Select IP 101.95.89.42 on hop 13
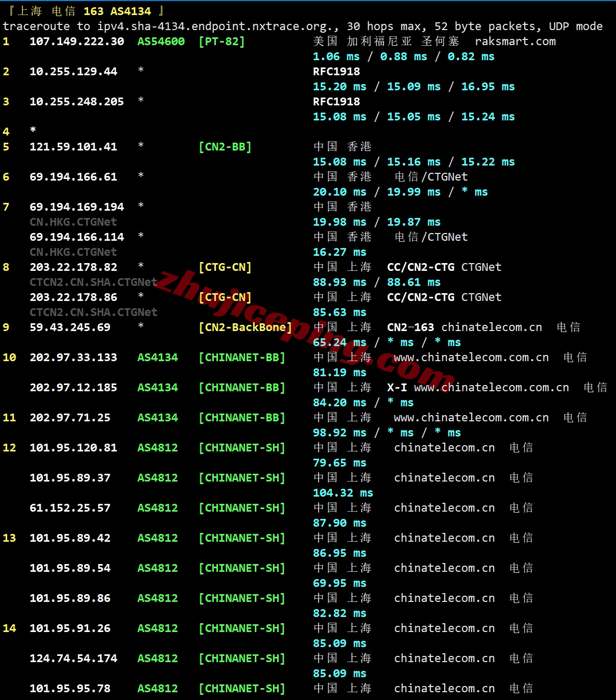 point(70,538)
